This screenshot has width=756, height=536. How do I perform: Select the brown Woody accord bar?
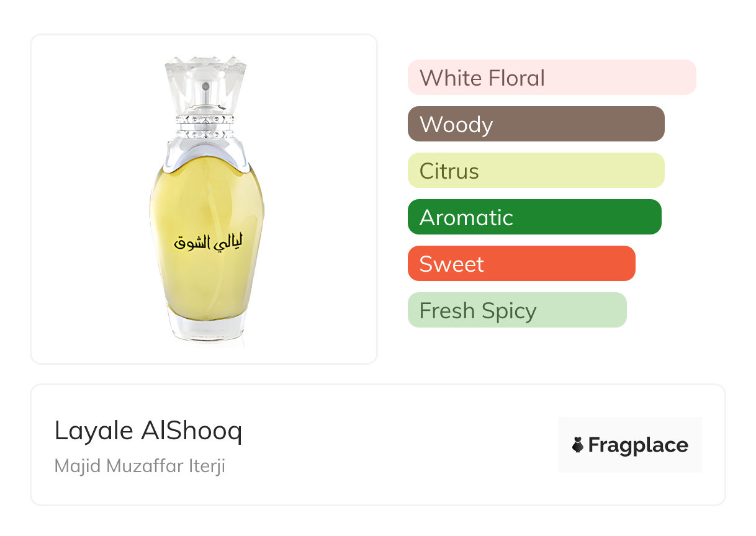tap(536, 124)
